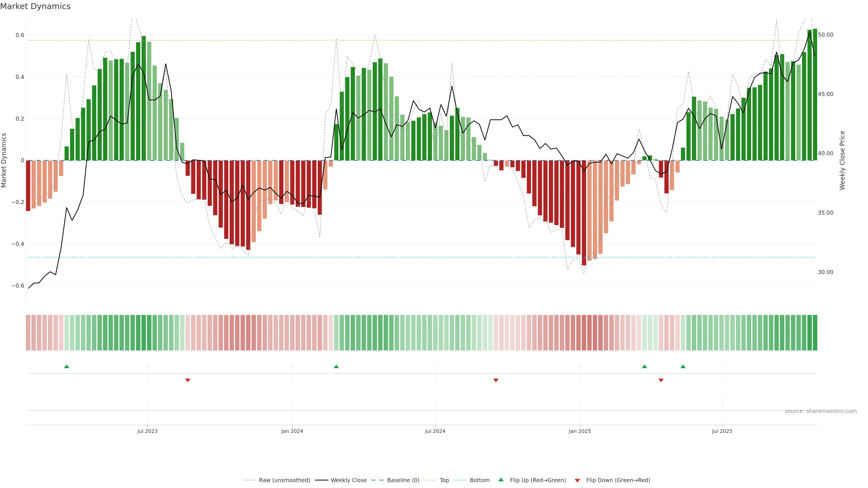868x488 pixels.
Task: Click green triangle icon in legend
Action: pyautogui.click(x=501, y=480)
